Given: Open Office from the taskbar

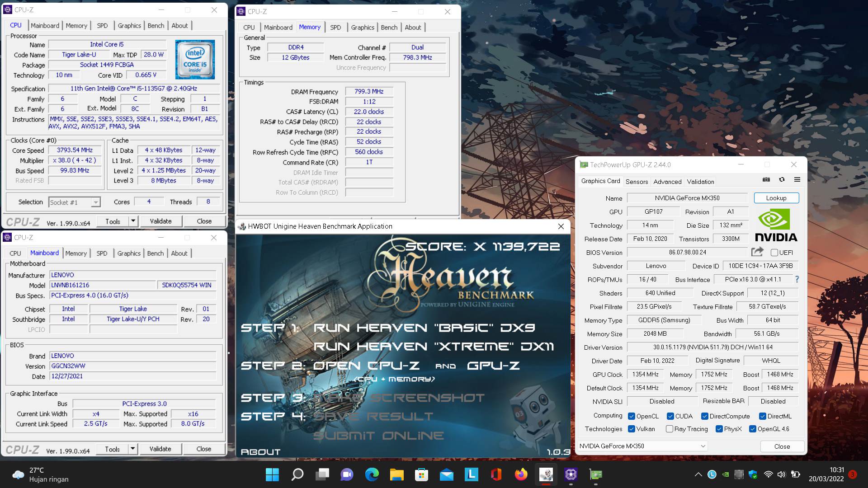Looking at the screenshot, I should point(496,474).
